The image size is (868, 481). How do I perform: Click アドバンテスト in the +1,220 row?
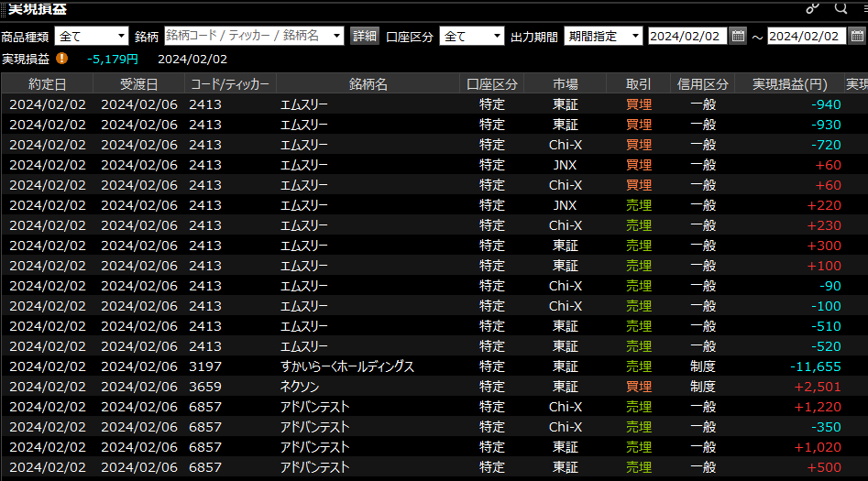pos(314,407)
